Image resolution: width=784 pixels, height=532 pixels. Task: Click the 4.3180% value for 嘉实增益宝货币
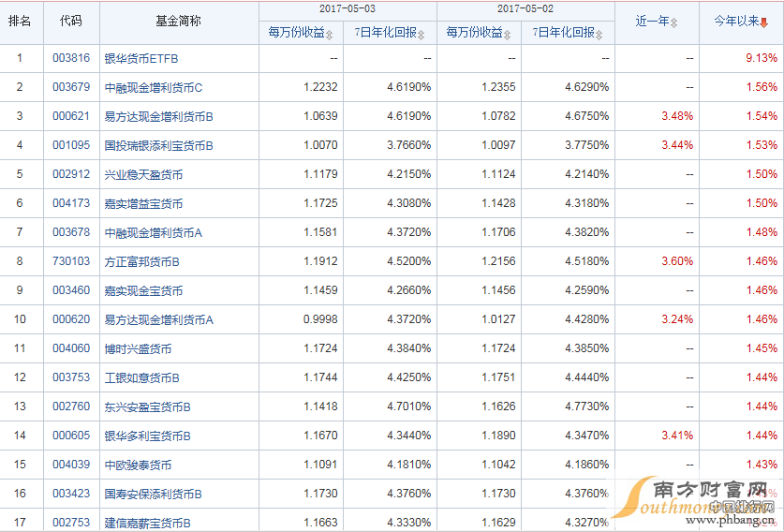(x=587, y=203)
